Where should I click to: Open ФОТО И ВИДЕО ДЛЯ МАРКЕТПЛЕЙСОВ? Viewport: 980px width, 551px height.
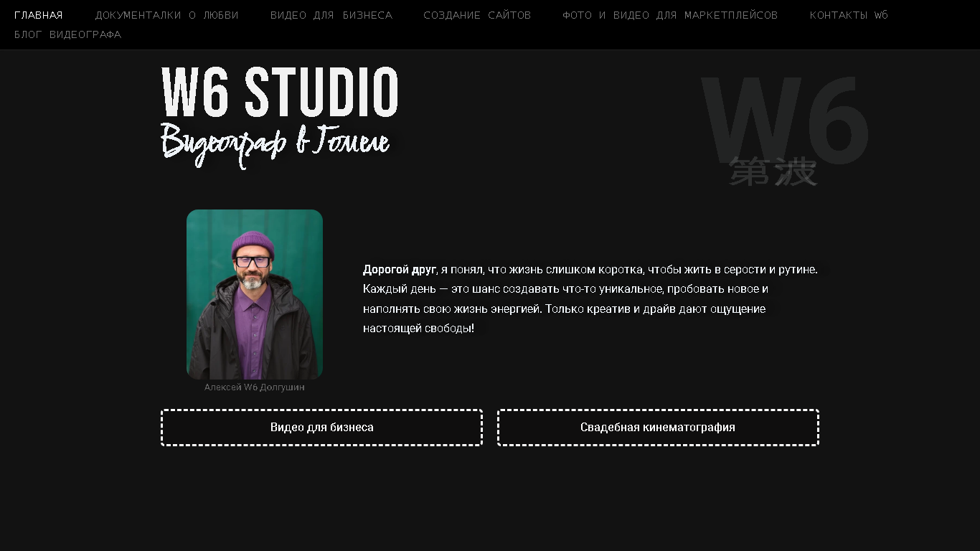[670, 15]
